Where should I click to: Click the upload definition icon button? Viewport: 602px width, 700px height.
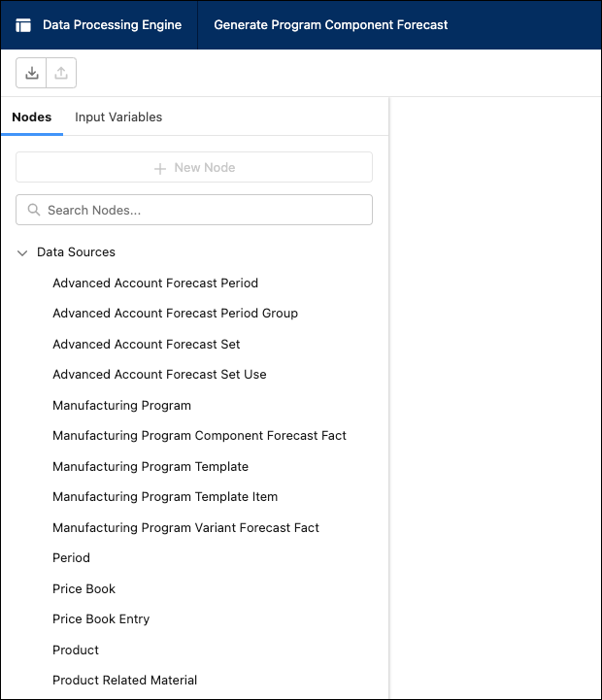[x=61, y=73]
